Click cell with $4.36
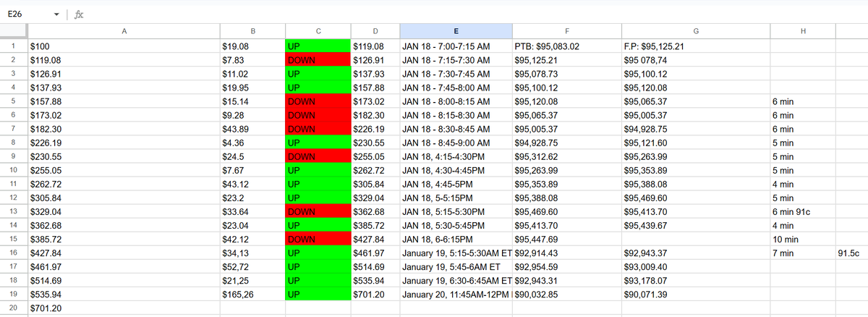The image size is (868, 317). click(x=252, y=143)
